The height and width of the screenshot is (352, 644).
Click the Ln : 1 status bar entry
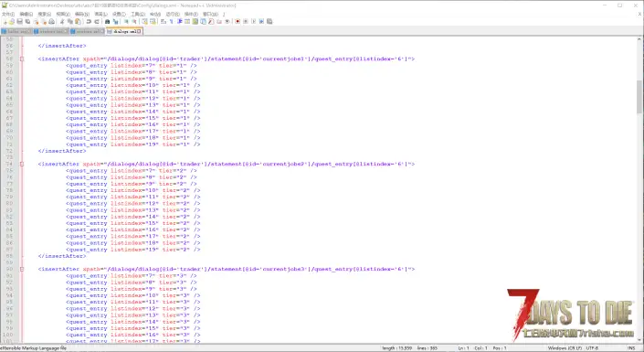464,348
